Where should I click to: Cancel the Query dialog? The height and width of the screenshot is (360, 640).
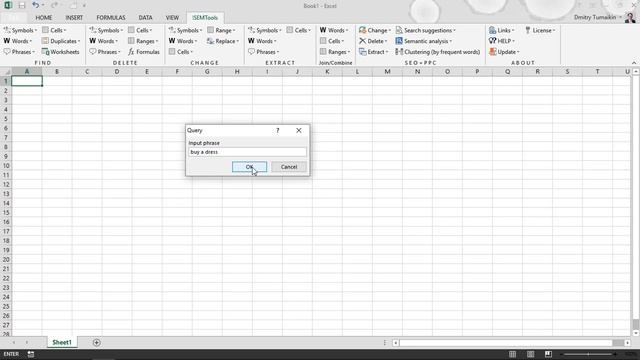pyautogui.click(x=289, y=167)
